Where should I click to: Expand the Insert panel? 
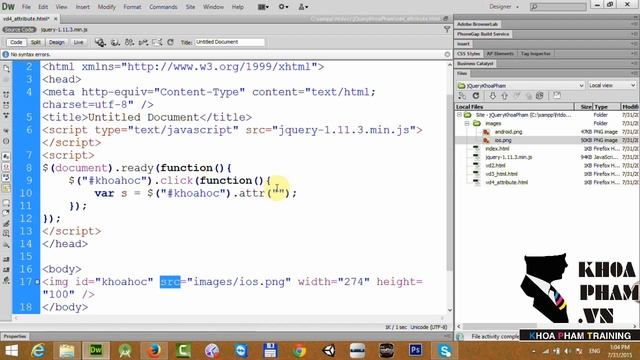pyautogui.click(x=463, y=44)
